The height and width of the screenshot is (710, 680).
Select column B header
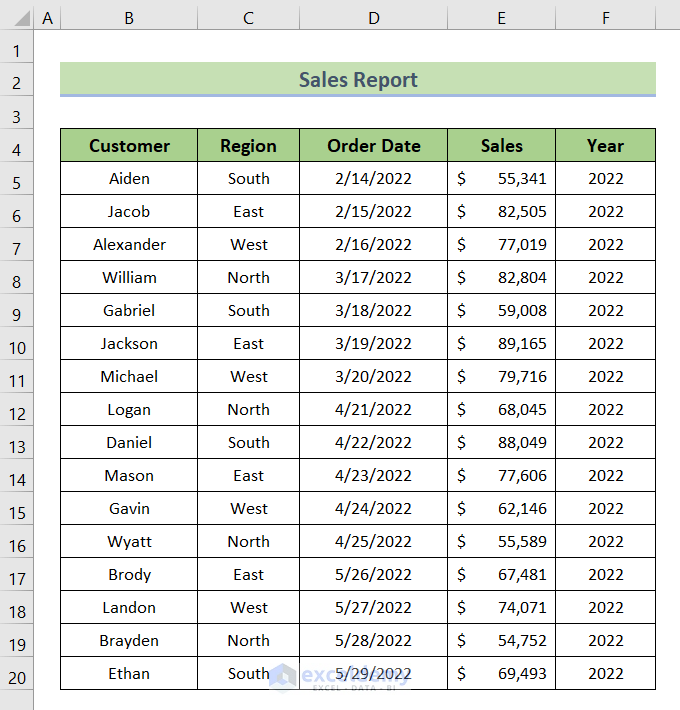[x=129, y=17]
